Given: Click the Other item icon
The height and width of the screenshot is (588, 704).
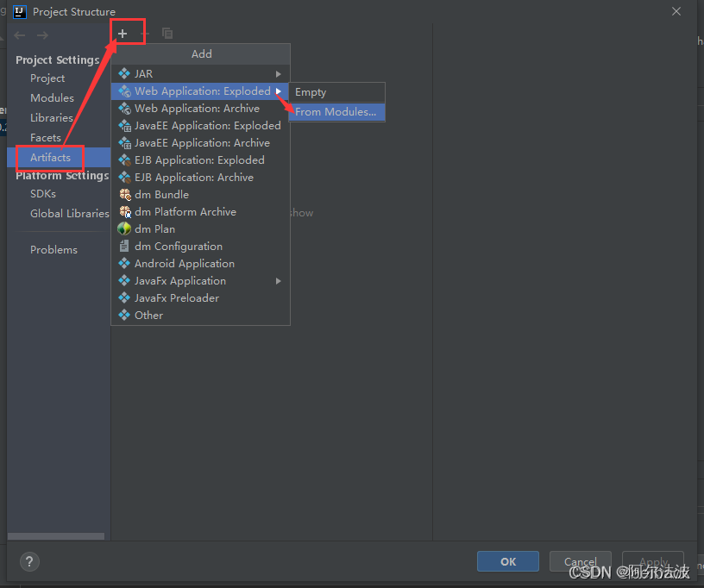Looking at the screenshot, I should click(x=124, y=315).
